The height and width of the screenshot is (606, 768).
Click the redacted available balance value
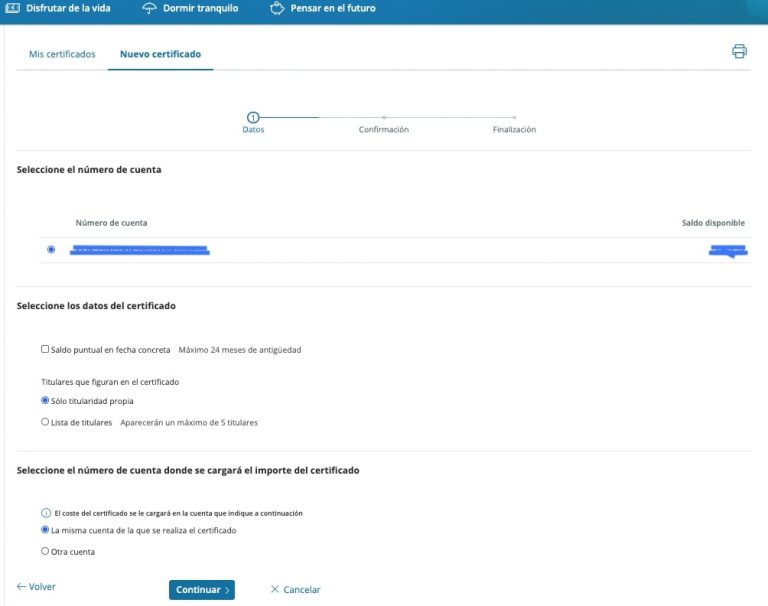point(728,251)
